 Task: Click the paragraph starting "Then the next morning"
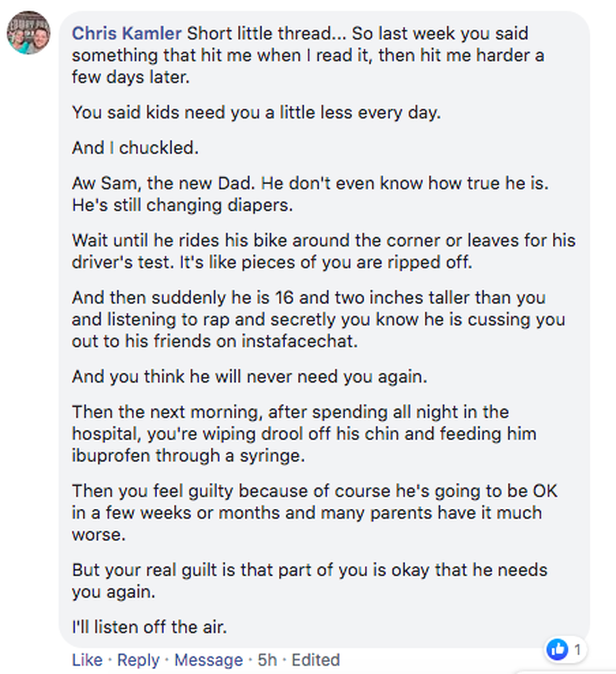tap(304, 434)
